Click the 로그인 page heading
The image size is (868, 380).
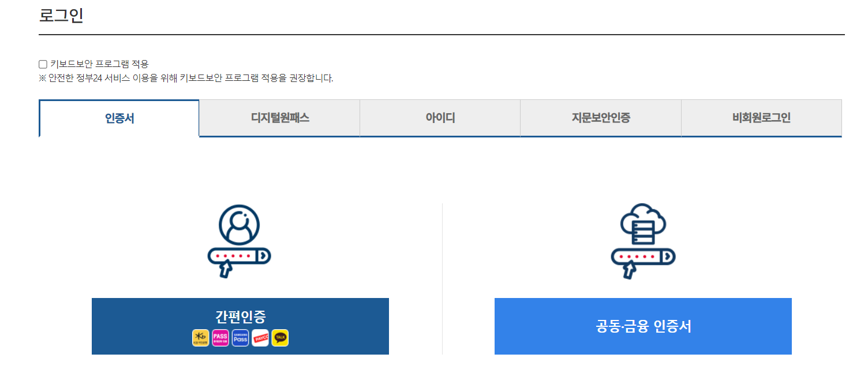pyautogui.click(x=61, y=15)
